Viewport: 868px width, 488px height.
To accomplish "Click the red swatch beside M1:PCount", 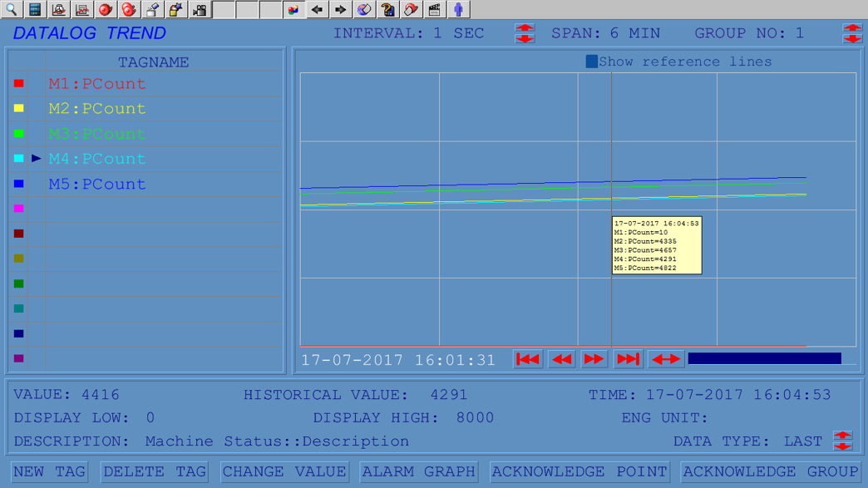I will 19,83.
